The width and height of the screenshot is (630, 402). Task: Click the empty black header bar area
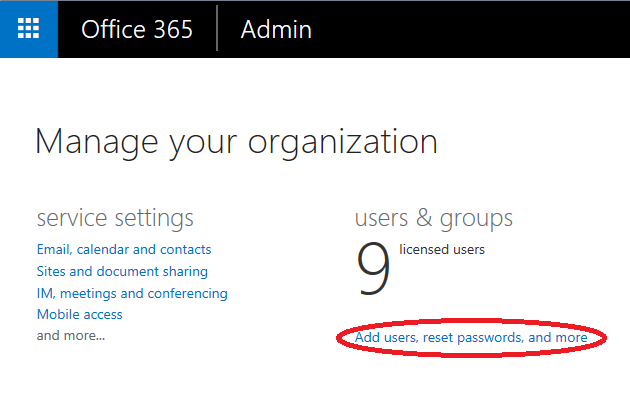pyautogui.click(x=470, y=29)
